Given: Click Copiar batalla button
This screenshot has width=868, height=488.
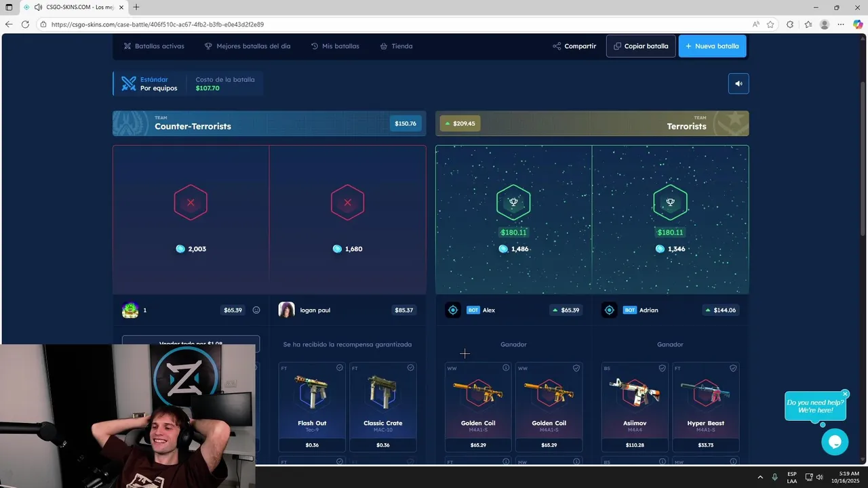Looking at the screenshot, I should pyautogui.click(x=641, y=46).
